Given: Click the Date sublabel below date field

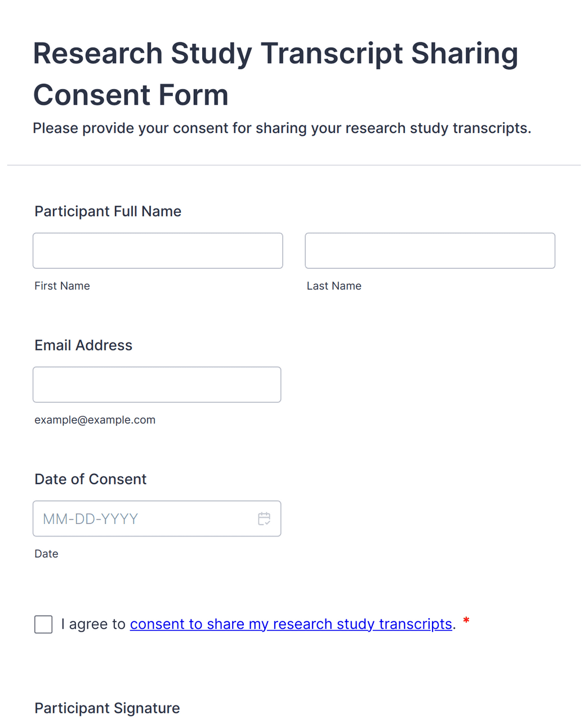Looking at the screenshot, I should [x=46, y=554].
